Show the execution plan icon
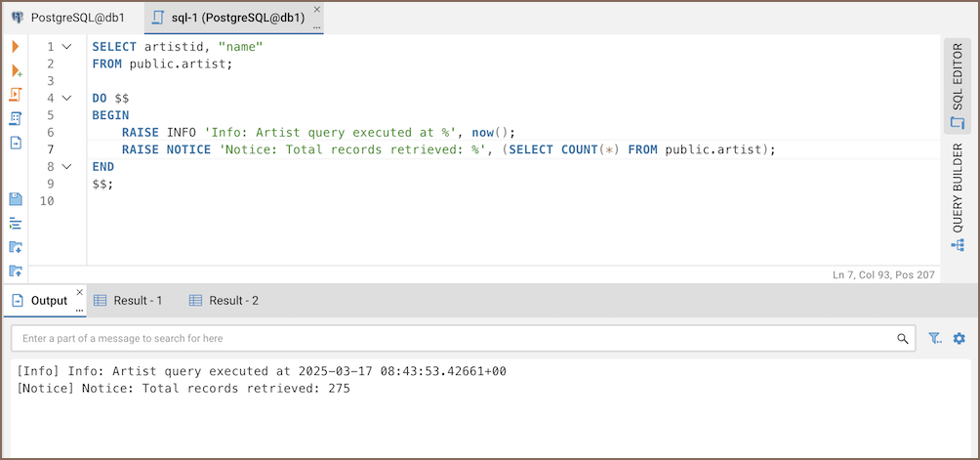The width and height of the screenshot is (980, 460). (x=16, y=118)
